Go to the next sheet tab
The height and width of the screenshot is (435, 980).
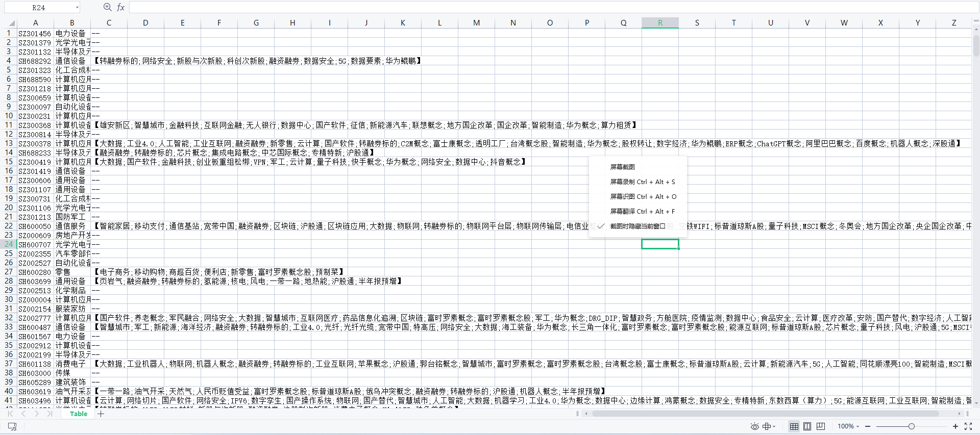tap(36, 414)
